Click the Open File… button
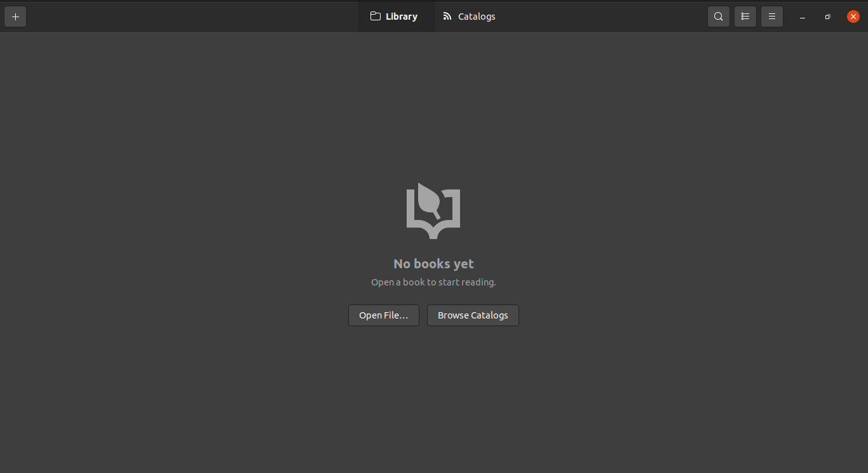Viewport: 868px width, 473px height. pos(384,315)
